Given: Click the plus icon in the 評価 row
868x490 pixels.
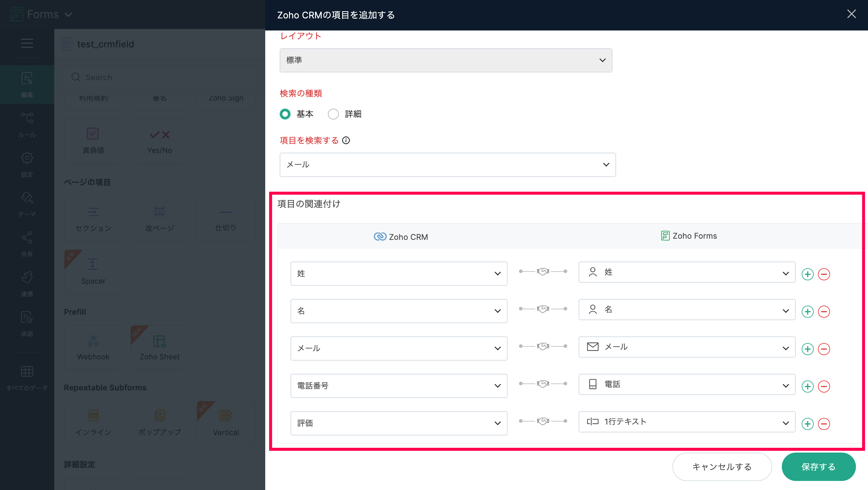Looking at the screenshot, I should pos(807,424).
